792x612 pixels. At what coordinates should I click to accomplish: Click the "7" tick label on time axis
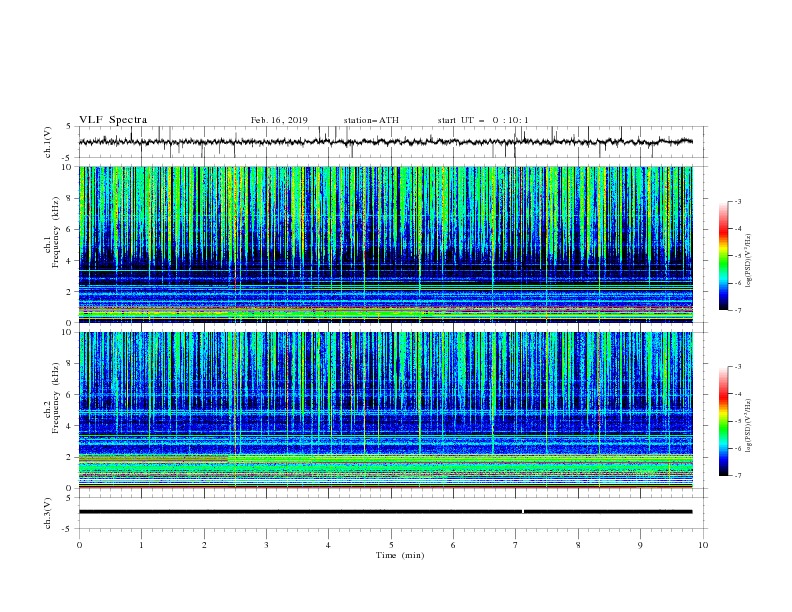[x=515, y=545]
